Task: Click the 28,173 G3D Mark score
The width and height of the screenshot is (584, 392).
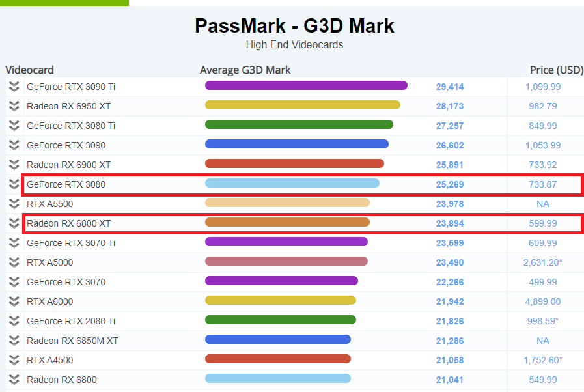Action: click(x=450, y=106)
